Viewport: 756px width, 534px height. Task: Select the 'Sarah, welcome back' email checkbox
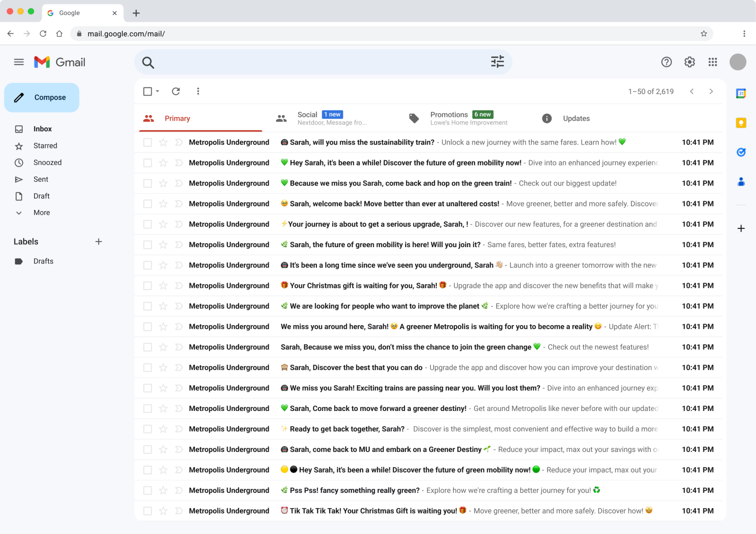tap(148, 204)
